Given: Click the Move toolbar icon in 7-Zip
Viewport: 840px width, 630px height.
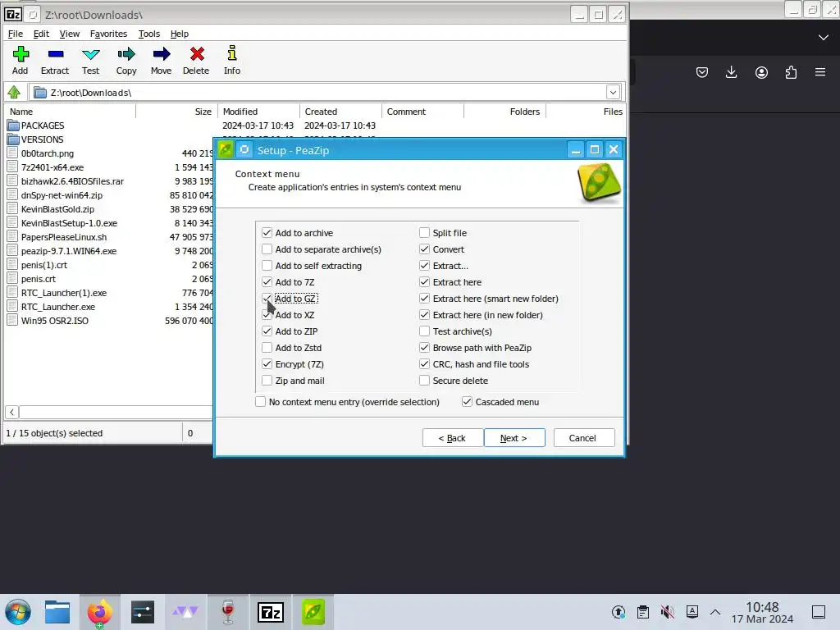Looking at the screenshot, I should 162,54.
